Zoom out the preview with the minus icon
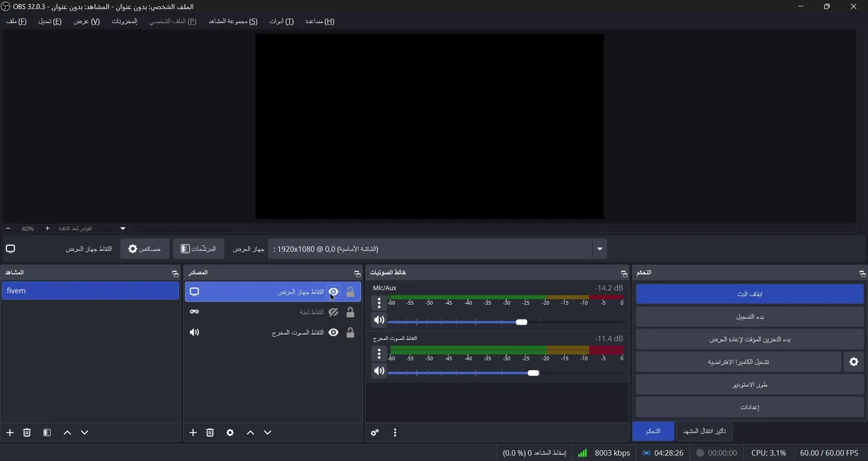This screenshot has width=868, height=461. point(8,229)
